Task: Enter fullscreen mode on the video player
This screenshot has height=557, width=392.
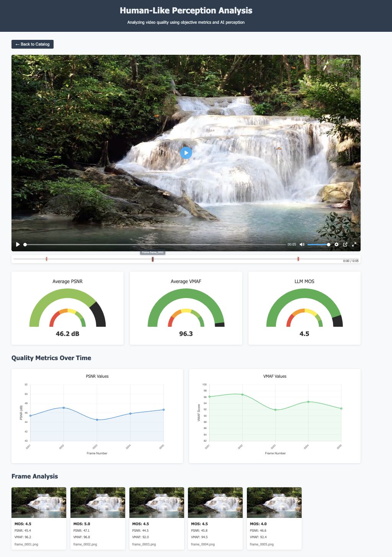Action: 354,244
